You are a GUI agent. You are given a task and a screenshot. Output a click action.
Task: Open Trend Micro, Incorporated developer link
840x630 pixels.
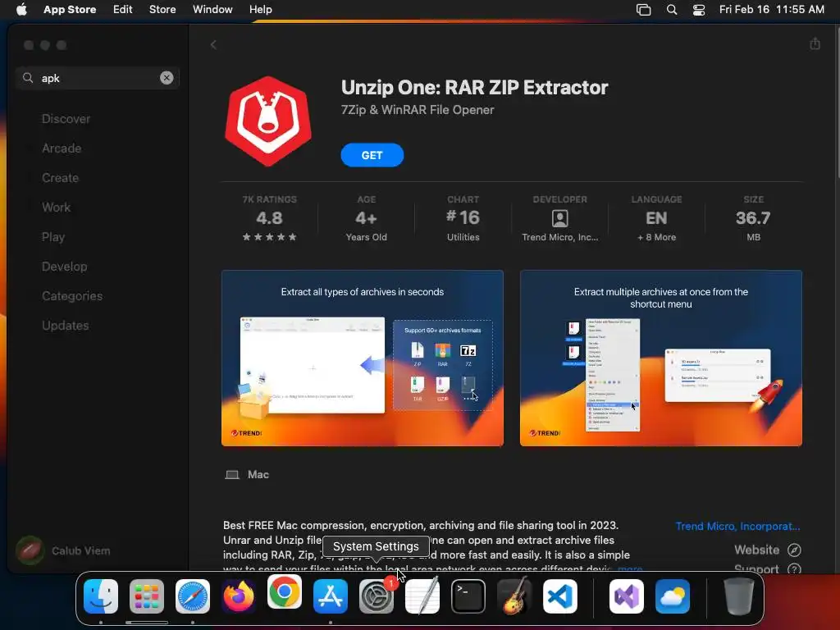737,526
